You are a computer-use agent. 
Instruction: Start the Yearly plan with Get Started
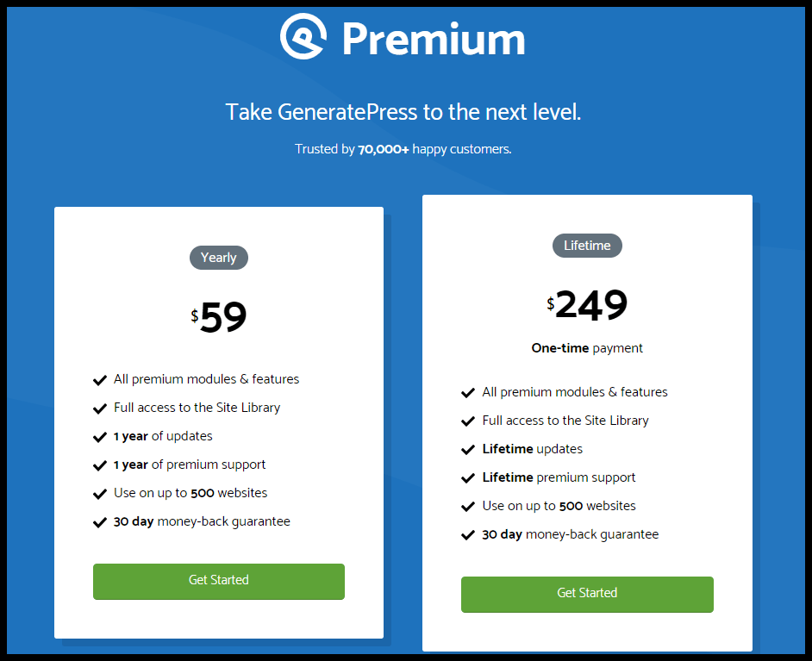219,581
